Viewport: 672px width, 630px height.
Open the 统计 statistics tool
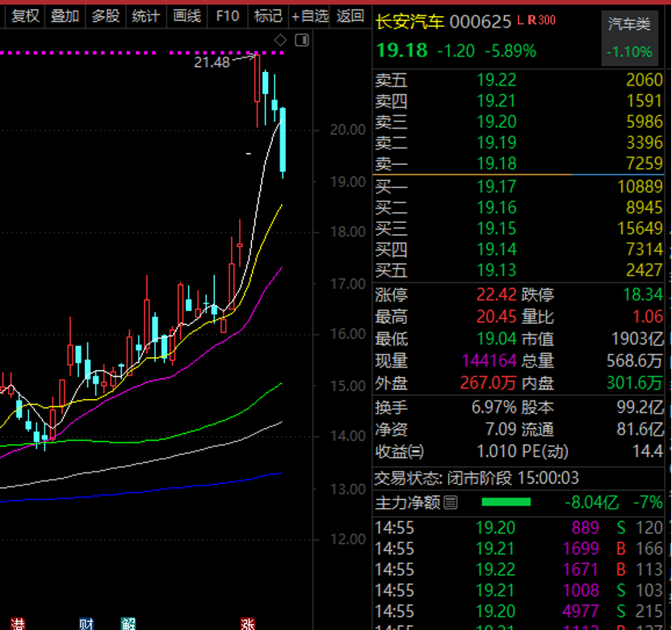145,16
